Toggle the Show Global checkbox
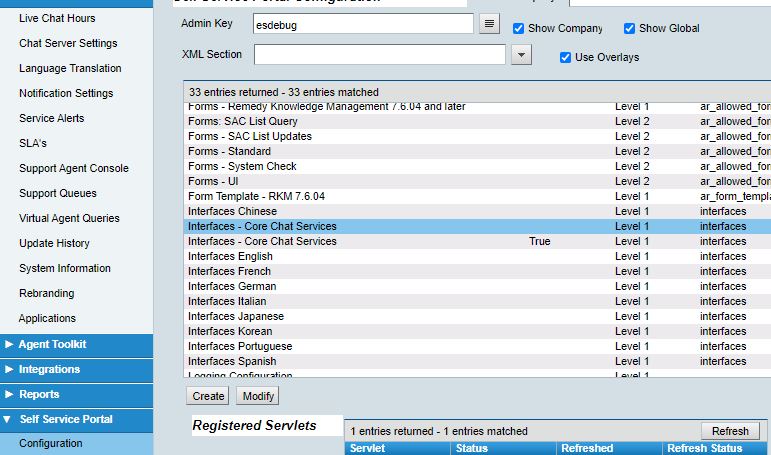771x455 pixels. click(x=629, y=29)
